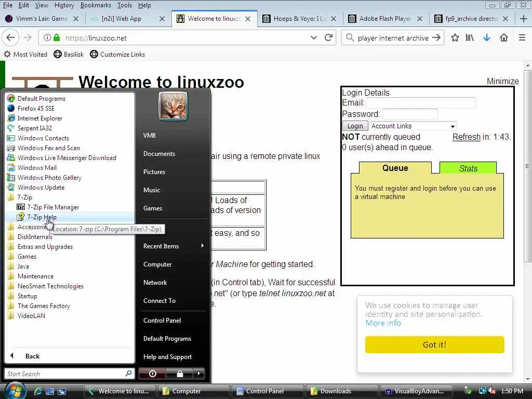Click the green padlock security icon
The width and height of the screenshot is (532, 399).
click(57, 37)
